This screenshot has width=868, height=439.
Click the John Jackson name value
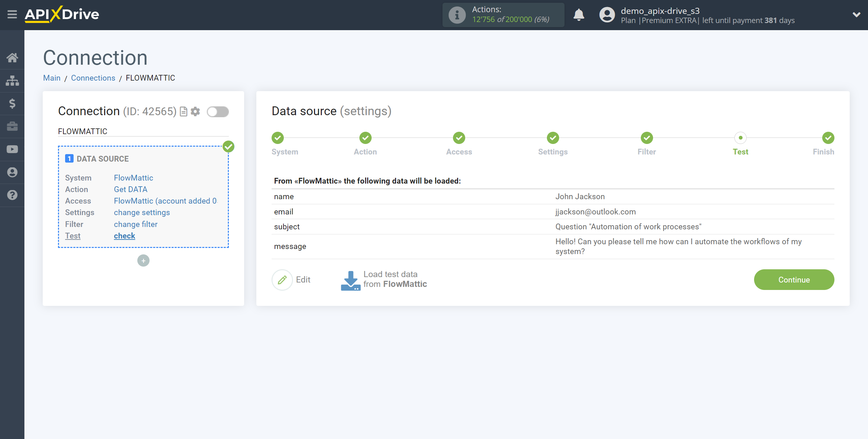click(x=580, y=196)
